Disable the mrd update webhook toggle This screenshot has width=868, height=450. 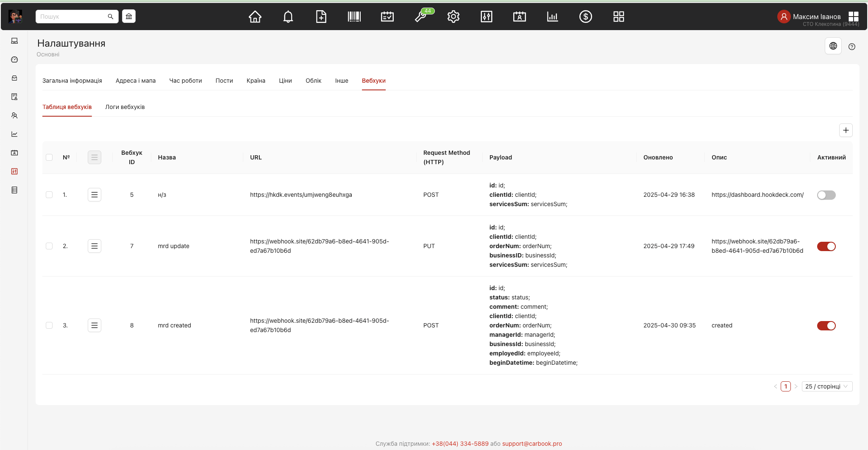[826, 246]
